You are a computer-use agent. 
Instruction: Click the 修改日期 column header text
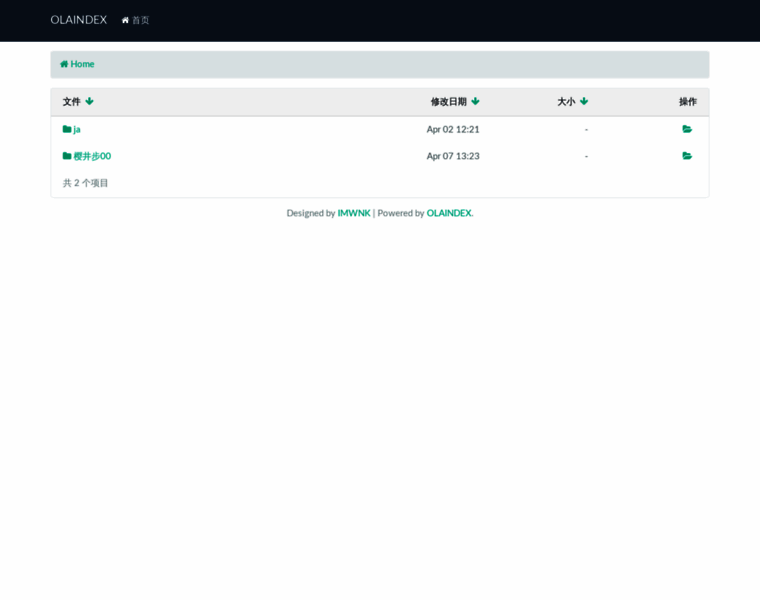(448, 102)
